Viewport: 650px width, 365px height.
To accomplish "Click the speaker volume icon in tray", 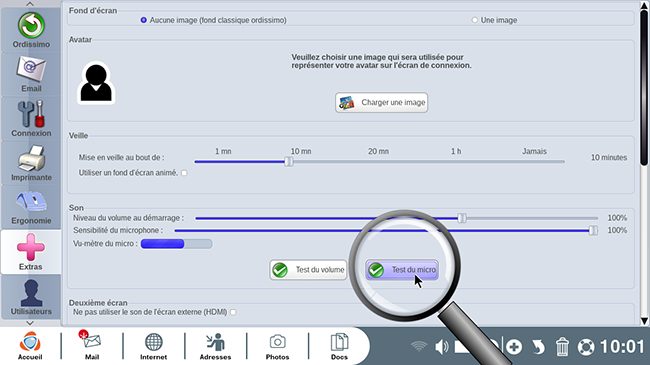I will (x=441, y=346).
